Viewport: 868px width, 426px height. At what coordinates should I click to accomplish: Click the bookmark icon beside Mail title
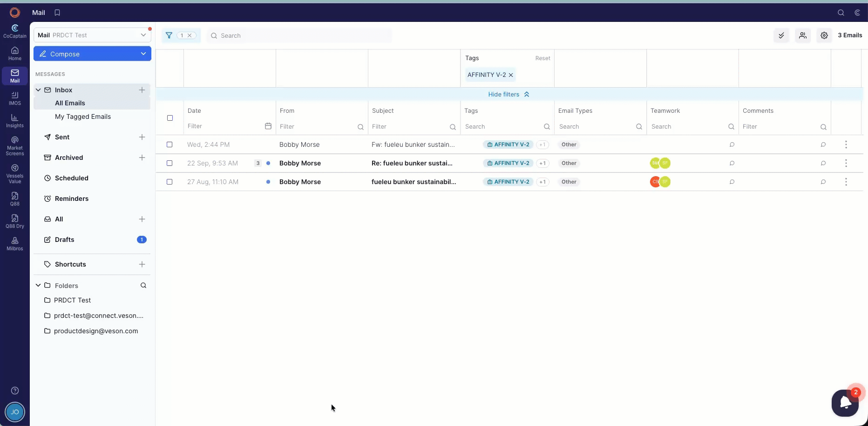click(57, 13)
